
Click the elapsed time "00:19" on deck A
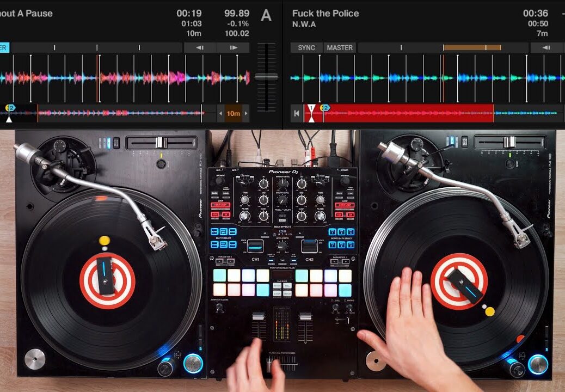point(189,13)
